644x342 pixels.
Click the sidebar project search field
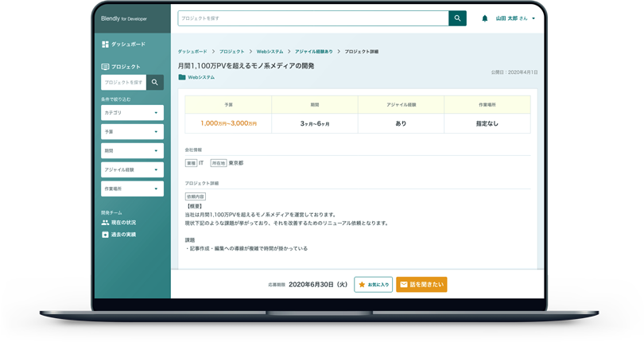tap(124, 82)
